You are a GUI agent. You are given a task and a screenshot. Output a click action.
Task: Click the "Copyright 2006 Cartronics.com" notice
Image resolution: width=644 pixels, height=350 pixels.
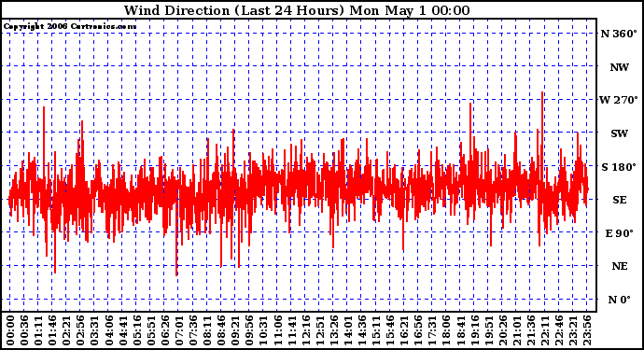pos(70,27)
